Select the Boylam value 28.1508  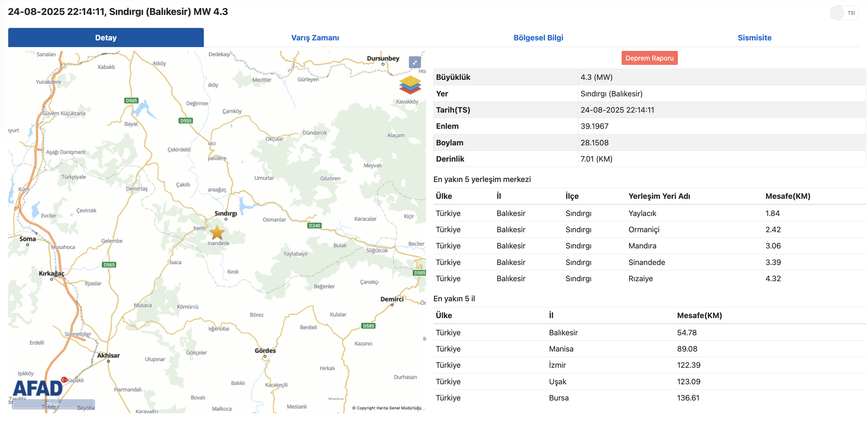click(x=594, y=143)
